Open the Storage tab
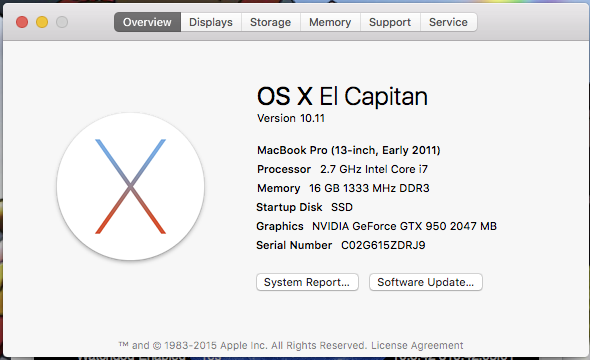 (x=271, y=22)
